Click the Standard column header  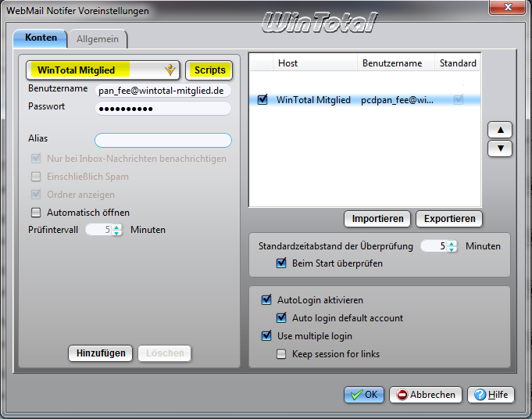click(x=457, y=63)
